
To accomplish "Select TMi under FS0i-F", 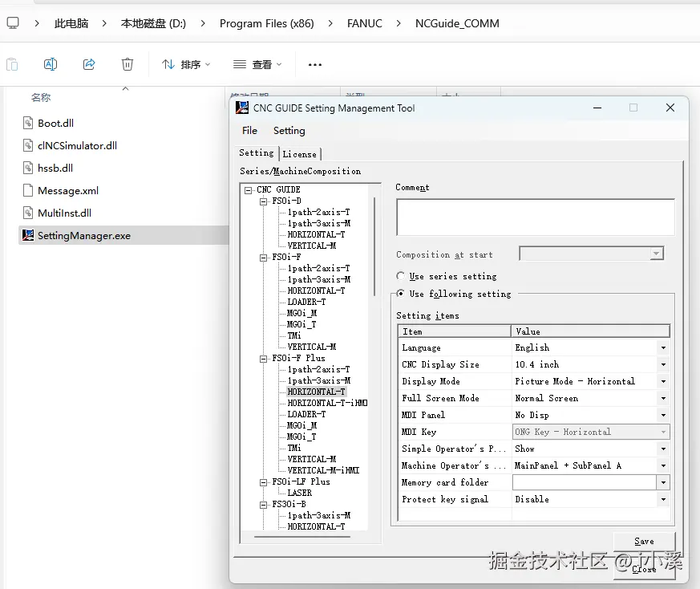I will point(294,335).
